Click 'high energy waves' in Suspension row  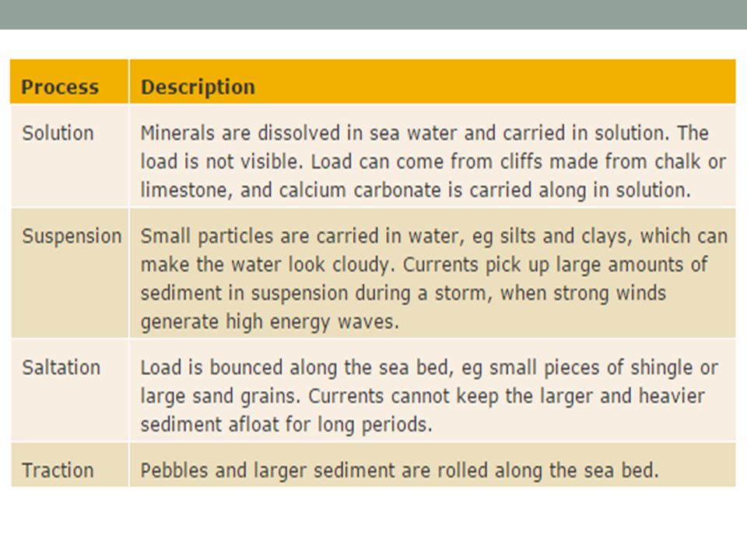pyautogui.click(x=312, y=322)
